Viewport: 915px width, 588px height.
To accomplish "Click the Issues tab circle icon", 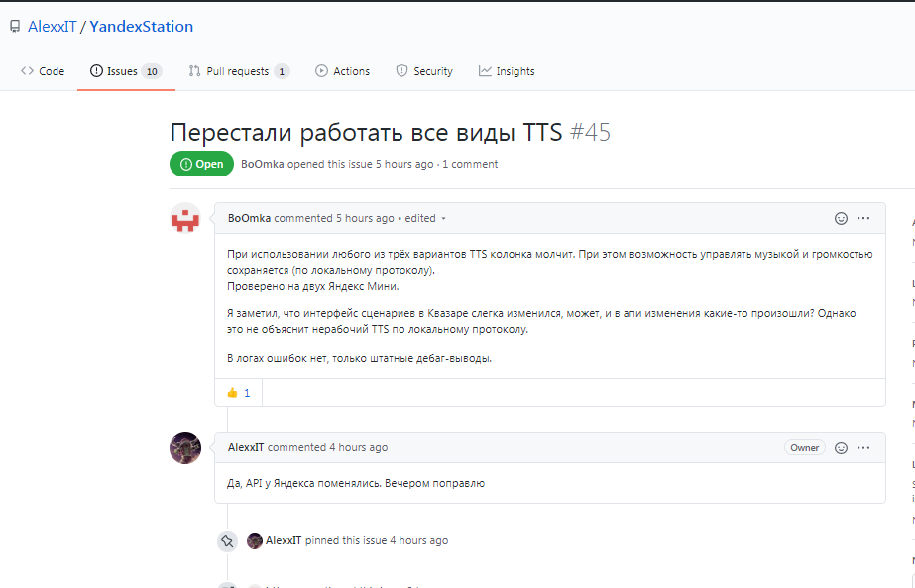I will pos(96,71).
